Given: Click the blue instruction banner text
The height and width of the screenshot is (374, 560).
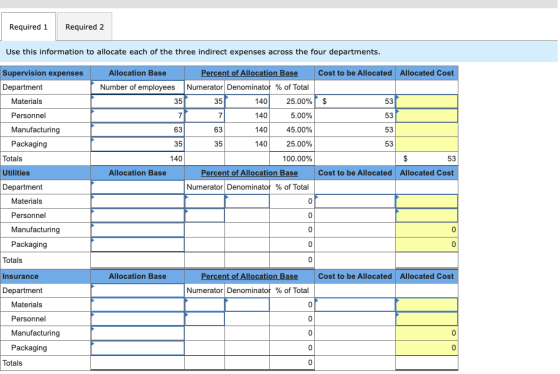Looking at the screenshot, I should 193,52.
